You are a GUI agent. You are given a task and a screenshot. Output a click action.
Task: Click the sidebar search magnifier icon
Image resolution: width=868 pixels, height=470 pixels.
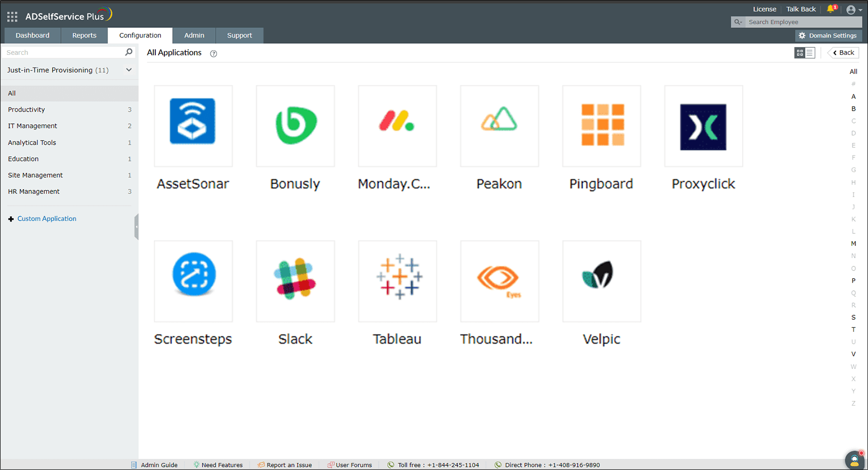click(129, 52)
